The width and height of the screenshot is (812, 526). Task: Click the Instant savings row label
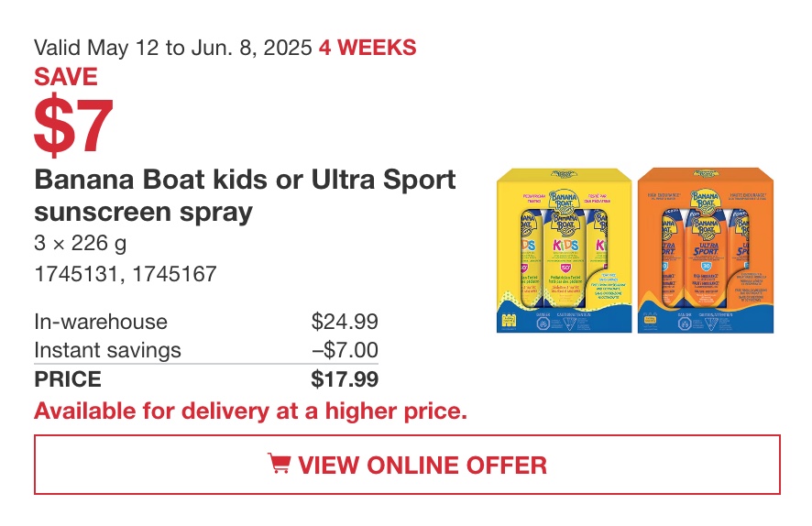(x=107, y=350)
